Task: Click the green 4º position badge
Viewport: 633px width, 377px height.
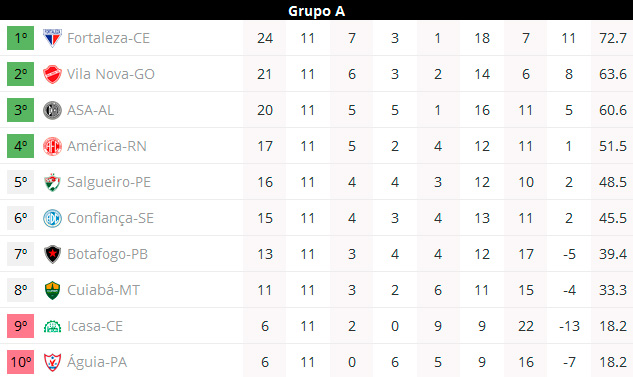Action: pyautogui.click(x=21, y=146)
